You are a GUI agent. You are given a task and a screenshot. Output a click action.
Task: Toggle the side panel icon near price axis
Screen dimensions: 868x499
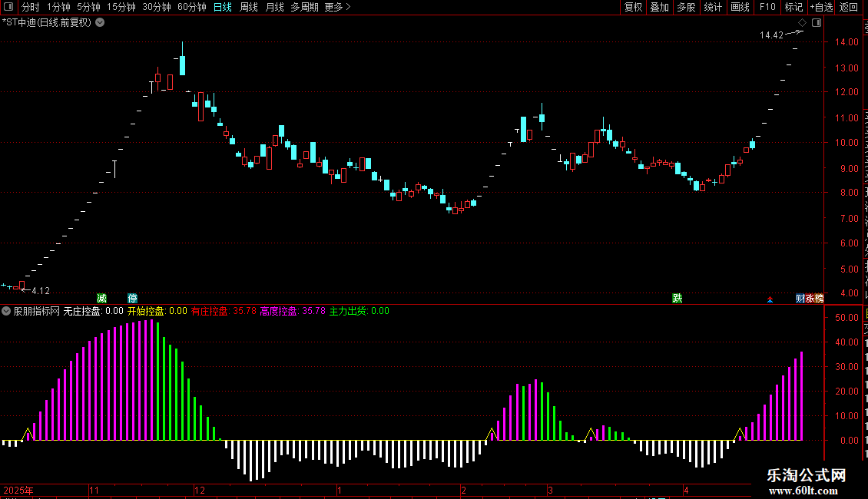(x=817, y=23)
